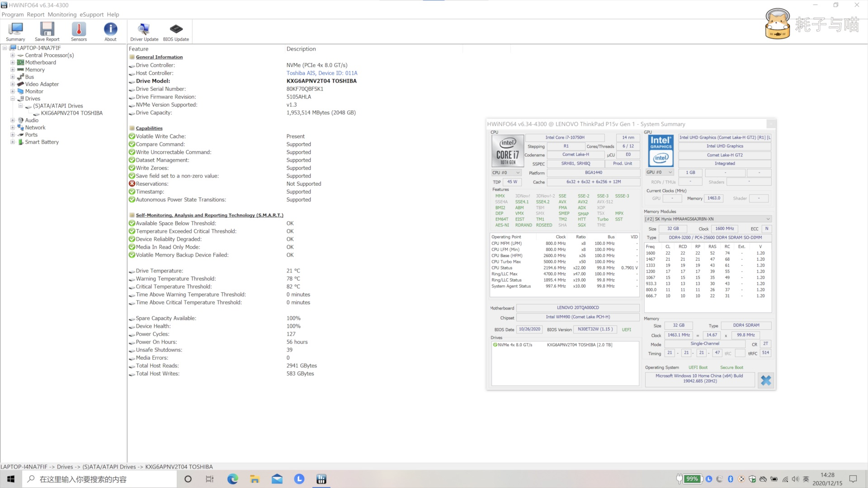Expand the Memory tree node
The height and width of the screenshot is (488, 868).
(13, 70)
